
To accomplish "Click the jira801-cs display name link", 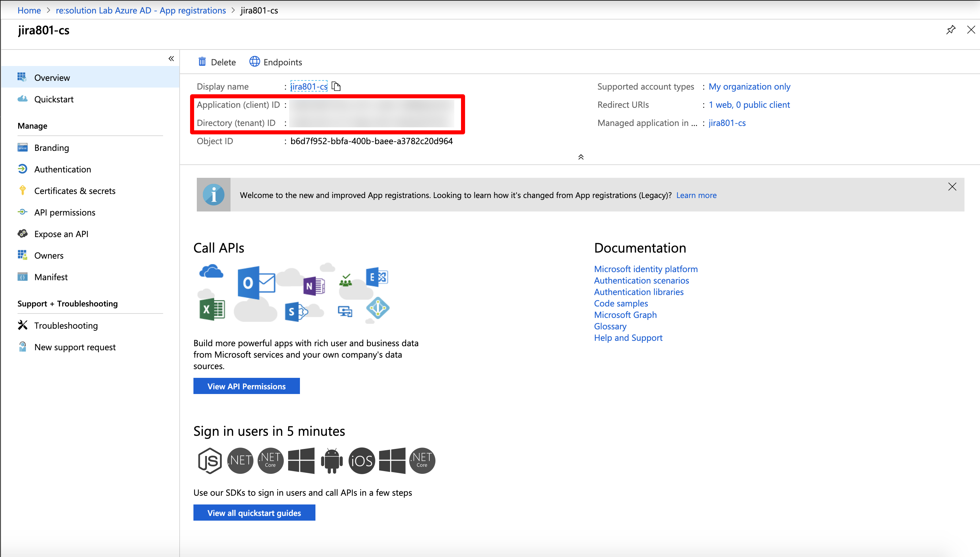I will pyautogui.click(x=309, y=87).
